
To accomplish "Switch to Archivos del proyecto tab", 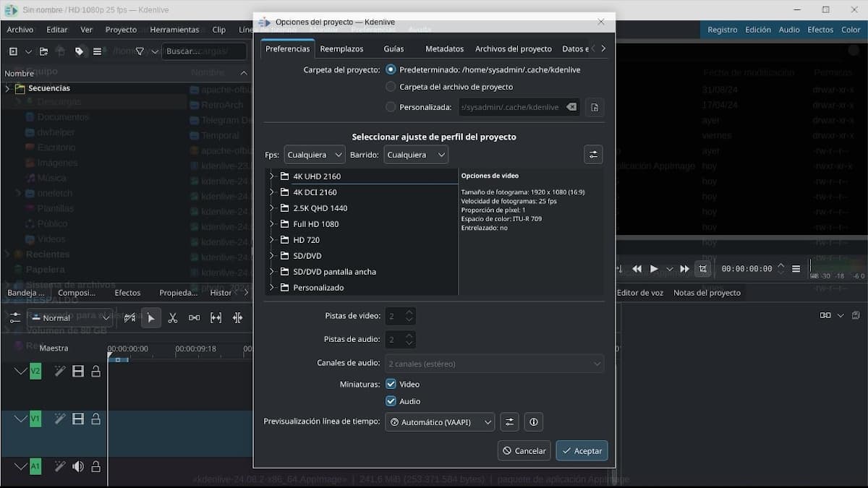I will coord(514,48).
